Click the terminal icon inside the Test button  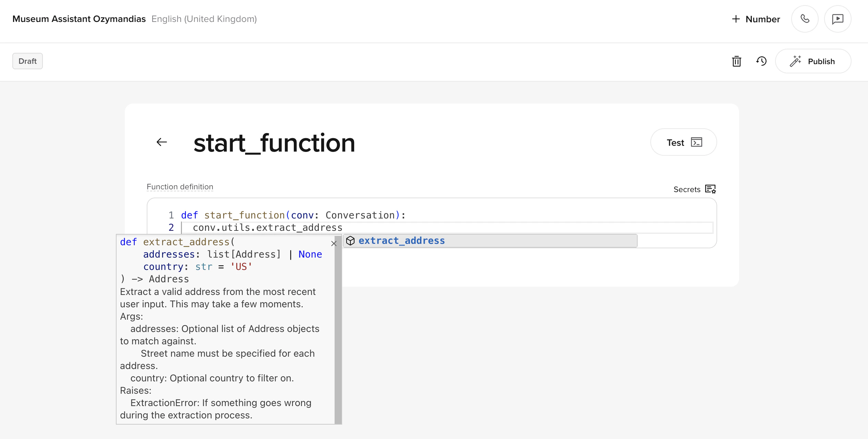tap(696, 142)
